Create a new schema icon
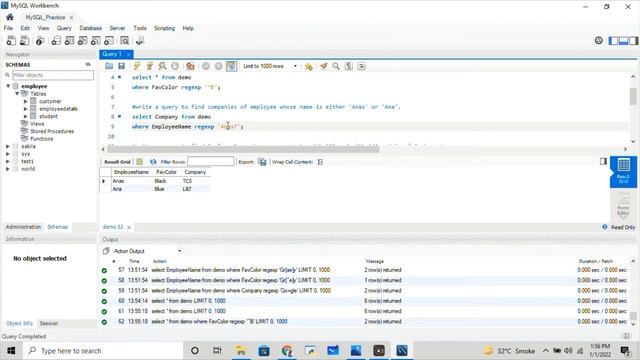The image size is (640, 360). pyautogui.click(x=56, y=40)
